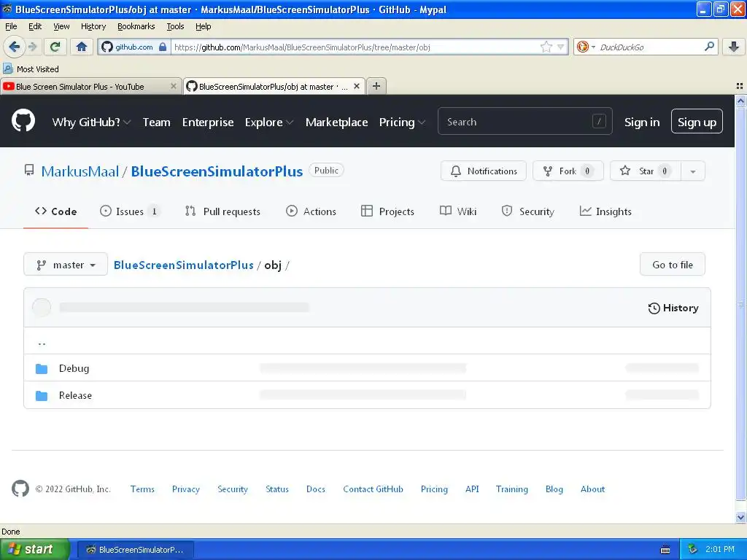Click the padlock site security icon

tap(163, 47)
